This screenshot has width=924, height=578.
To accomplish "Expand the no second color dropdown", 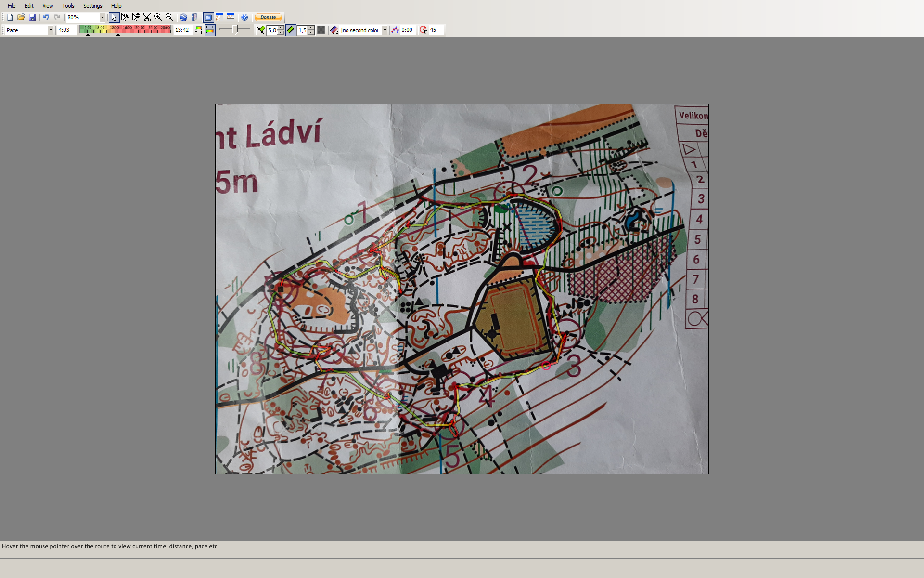I will coord(385,30).
